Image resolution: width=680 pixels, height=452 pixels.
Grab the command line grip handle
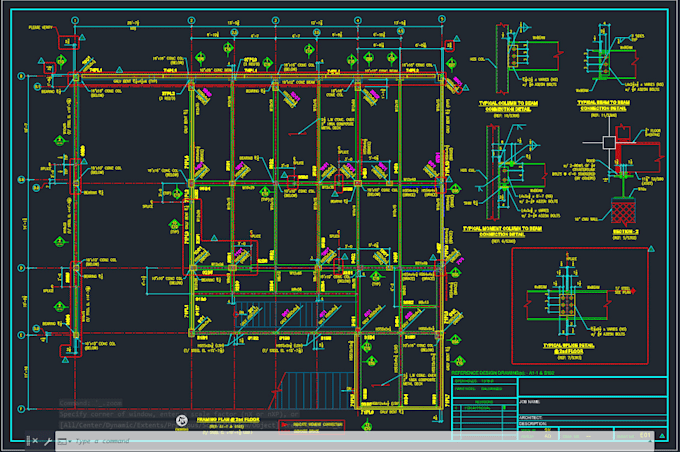tap(28, 441)
